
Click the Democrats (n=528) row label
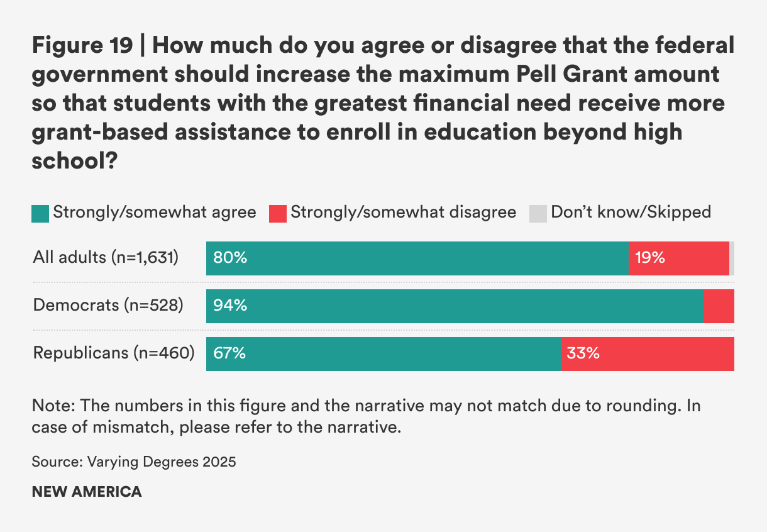tap(108, 305)
